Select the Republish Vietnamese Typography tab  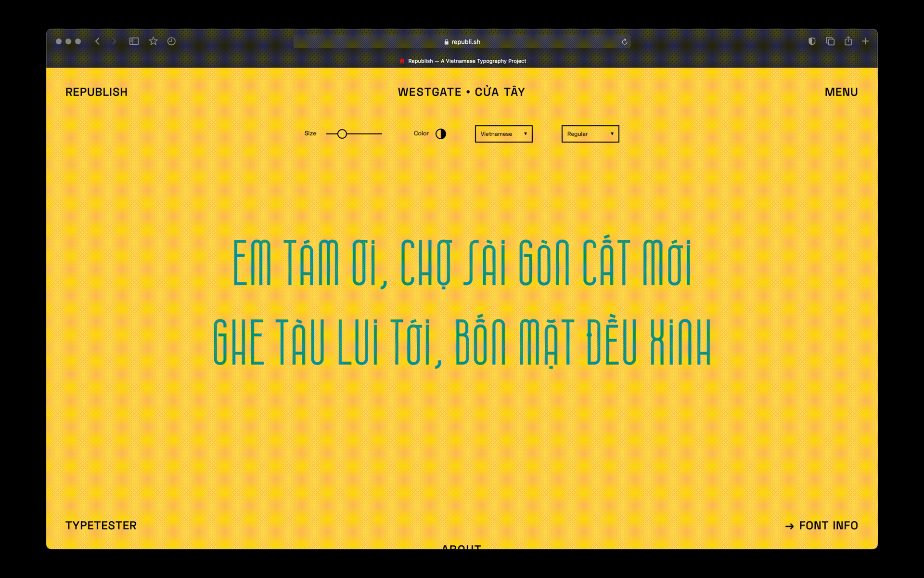tap(462, 61)
